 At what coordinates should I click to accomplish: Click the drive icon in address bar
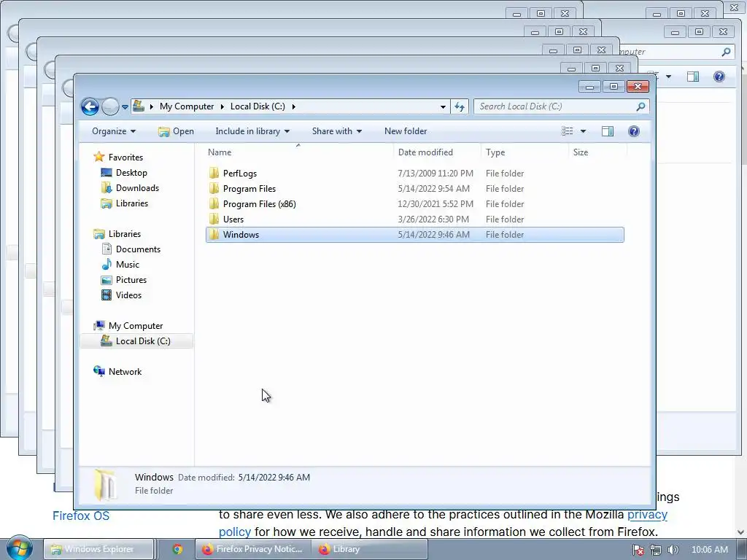(139, 106)
